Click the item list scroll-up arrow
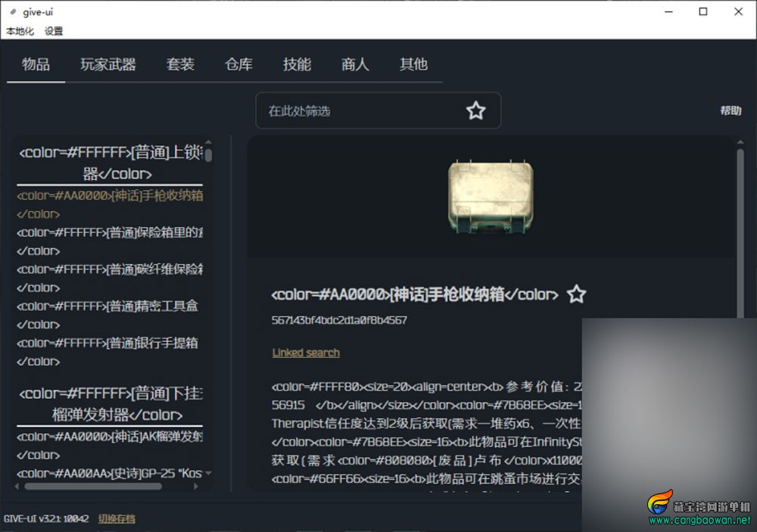The image size is (757, 532). click(x=209, y=142)
